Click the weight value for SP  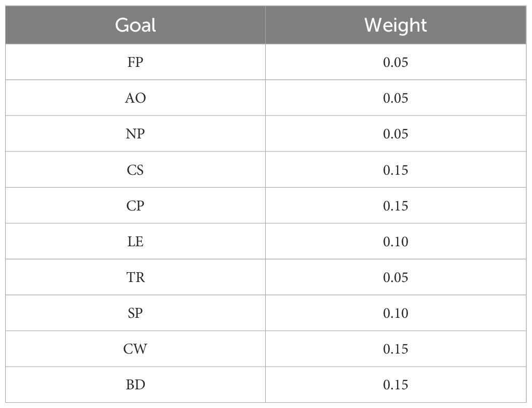pyautogui.click(x=395, y=313)
